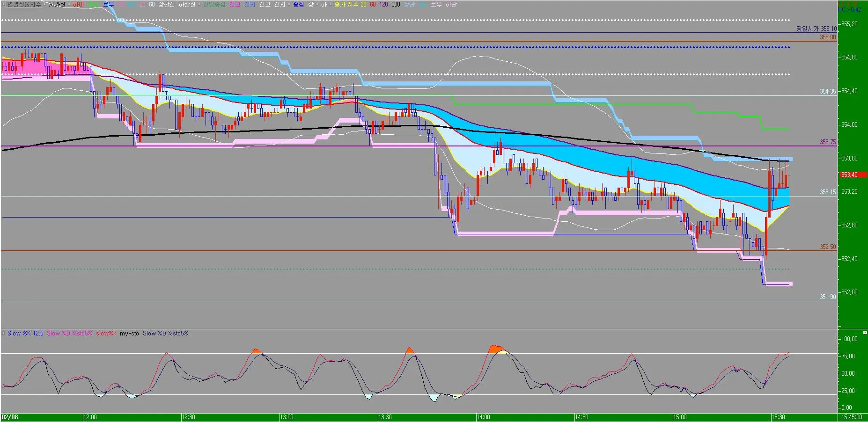Click the blue 전저 legend label
Viewport: 868px width, 422px height.
(x=250, y=4)
